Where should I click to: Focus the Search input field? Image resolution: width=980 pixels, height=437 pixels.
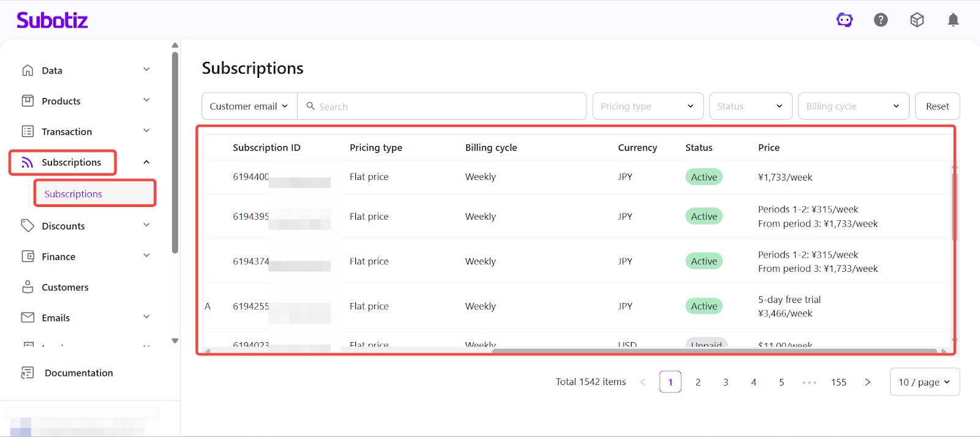[x=447, y=106]
